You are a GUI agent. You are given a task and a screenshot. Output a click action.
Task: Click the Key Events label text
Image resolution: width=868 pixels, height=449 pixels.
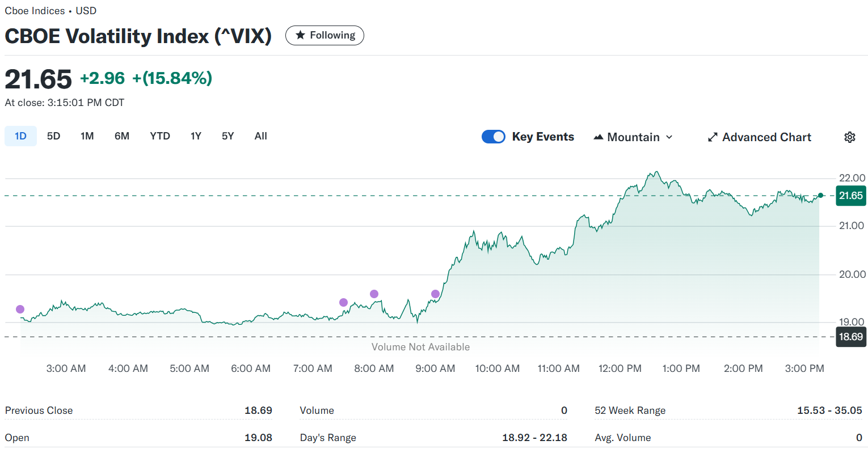pos(543,137)
